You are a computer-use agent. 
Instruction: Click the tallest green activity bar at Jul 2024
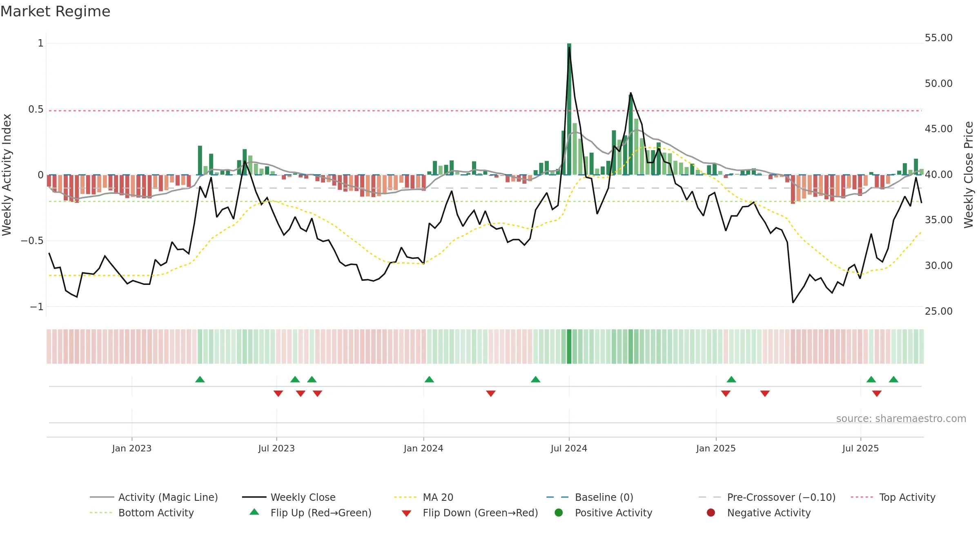[x=569, y=109]
